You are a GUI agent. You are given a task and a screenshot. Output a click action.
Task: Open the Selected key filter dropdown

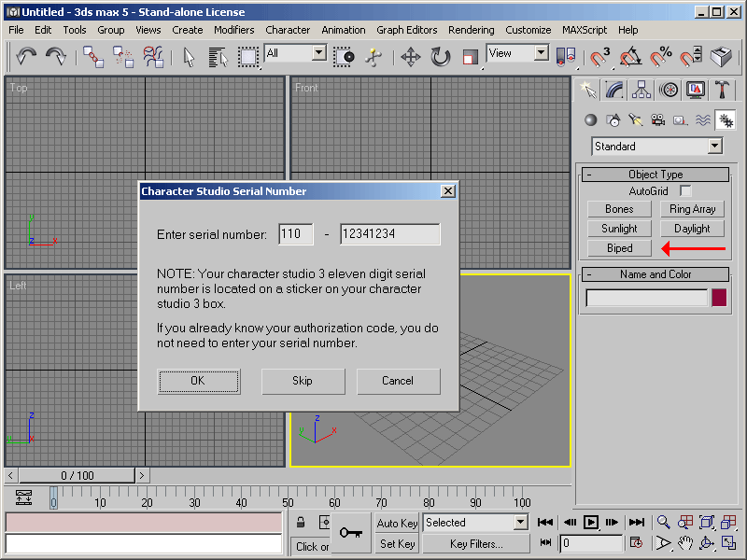(475, 523)
